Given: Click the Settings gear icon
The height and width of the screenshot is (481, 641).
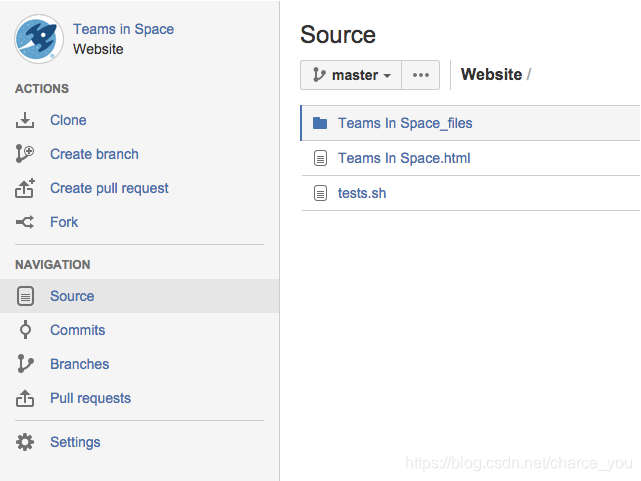Looking at the screenshot, I should coord(25,442).
